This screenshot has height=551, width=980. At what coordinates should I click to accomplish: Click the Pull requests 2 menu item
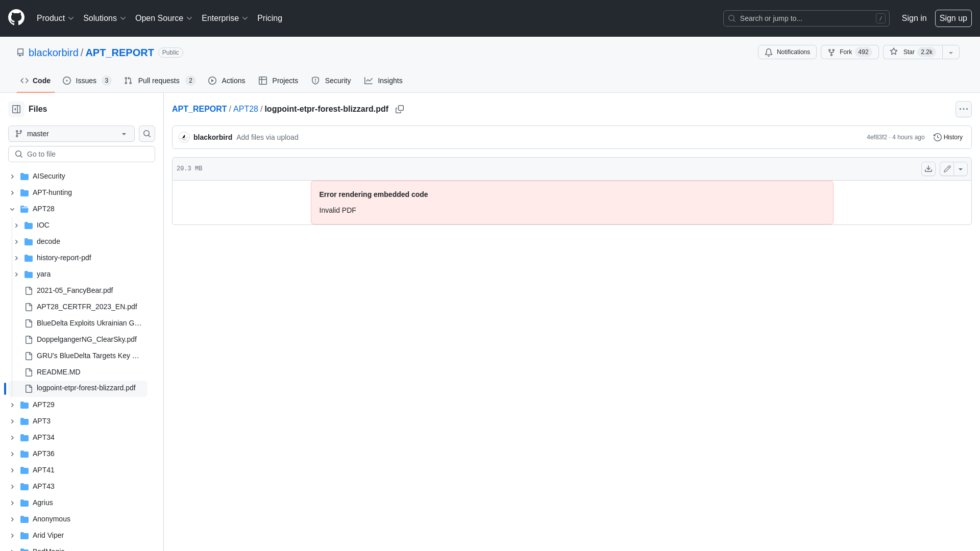tap(159, 80)
